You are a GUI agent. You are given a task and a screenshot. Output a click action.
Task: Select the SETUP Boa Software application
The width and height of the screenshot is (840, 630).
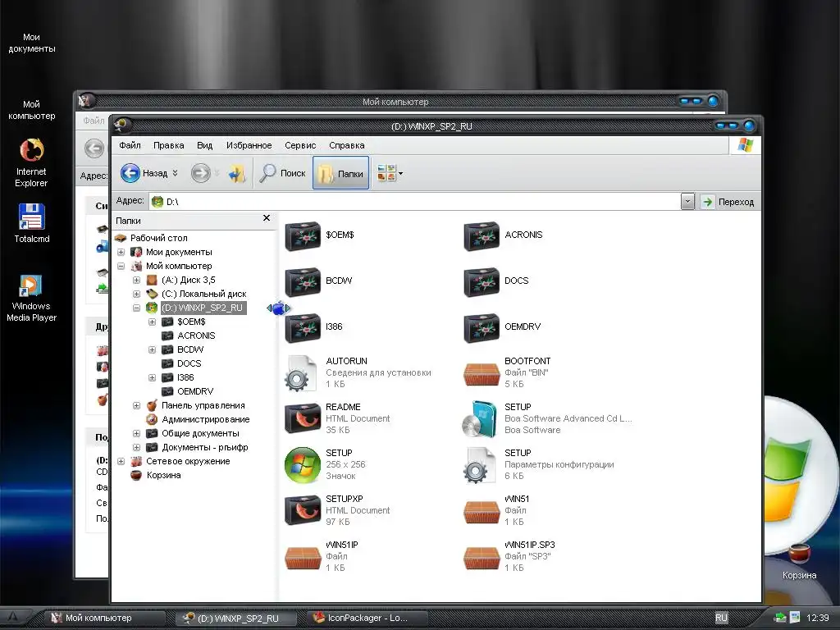pyautogui.click(x=547, y=418)
